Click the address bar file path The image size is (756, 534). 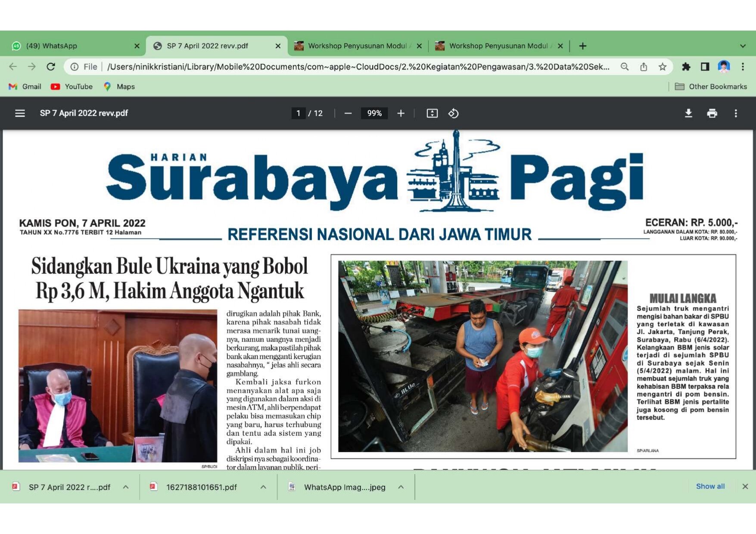358,67
